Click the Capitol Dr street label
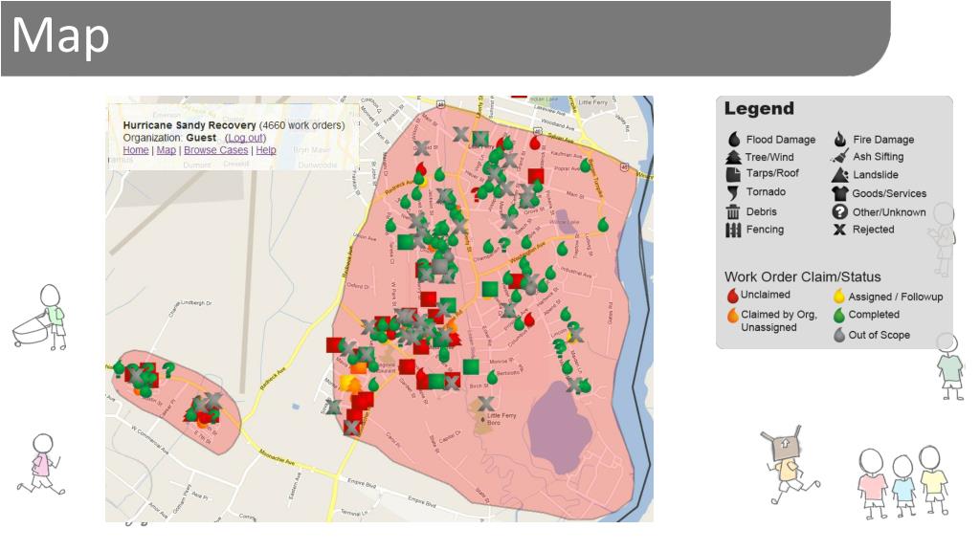The width and height of the screenshot is (980, 551). 450,436
